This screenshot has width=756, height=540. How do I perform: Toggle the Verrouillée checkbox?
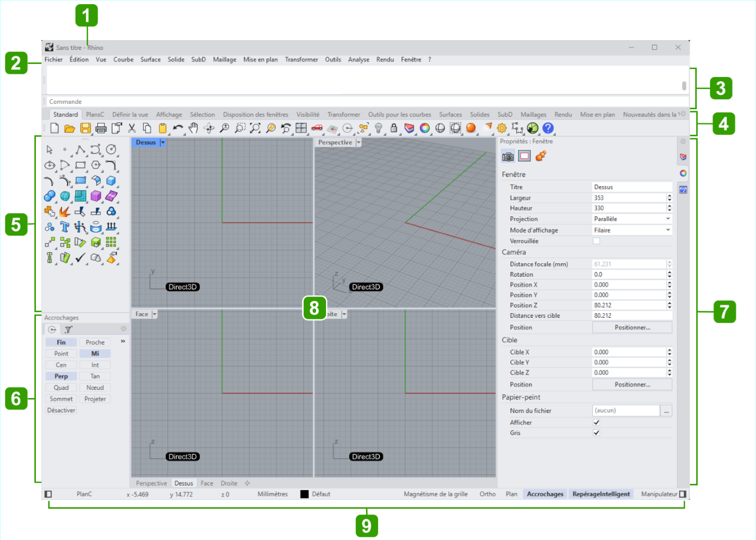pyautogui.click(x=596, y=241)
